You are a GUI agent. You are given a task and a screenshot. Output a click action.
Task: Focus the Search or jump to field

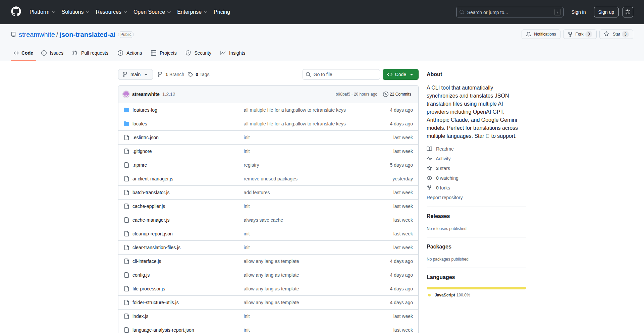click(x=509, y=12)
